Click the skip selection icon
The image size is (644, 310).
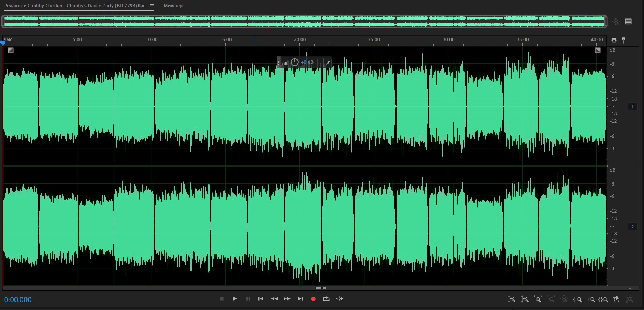point(339,299)
